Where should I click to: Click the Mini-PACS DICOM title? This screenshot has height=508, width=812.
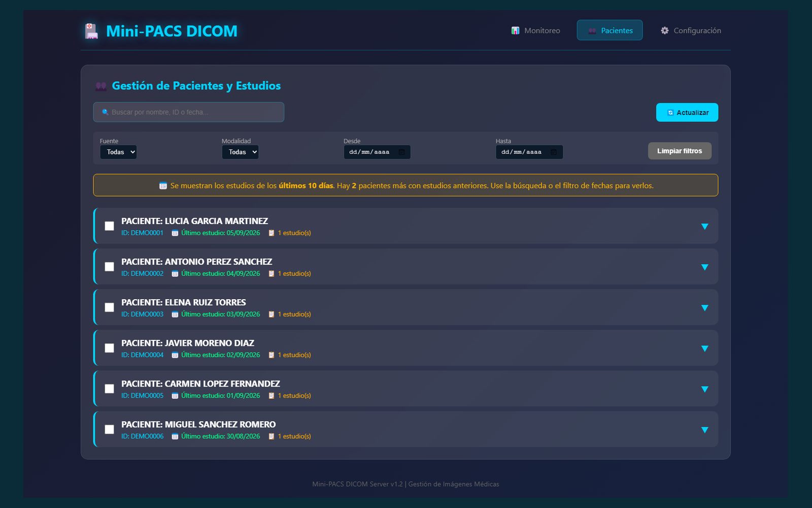pos(172,31)
